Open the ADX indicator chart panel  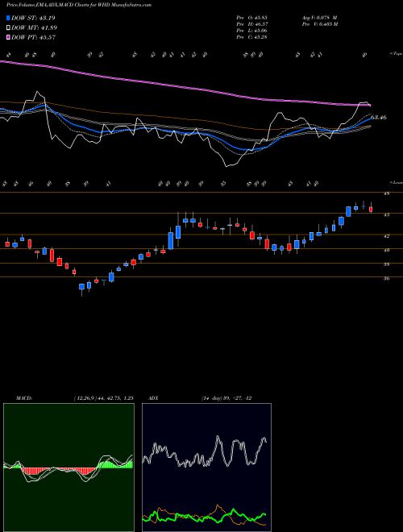click(206, 468)
